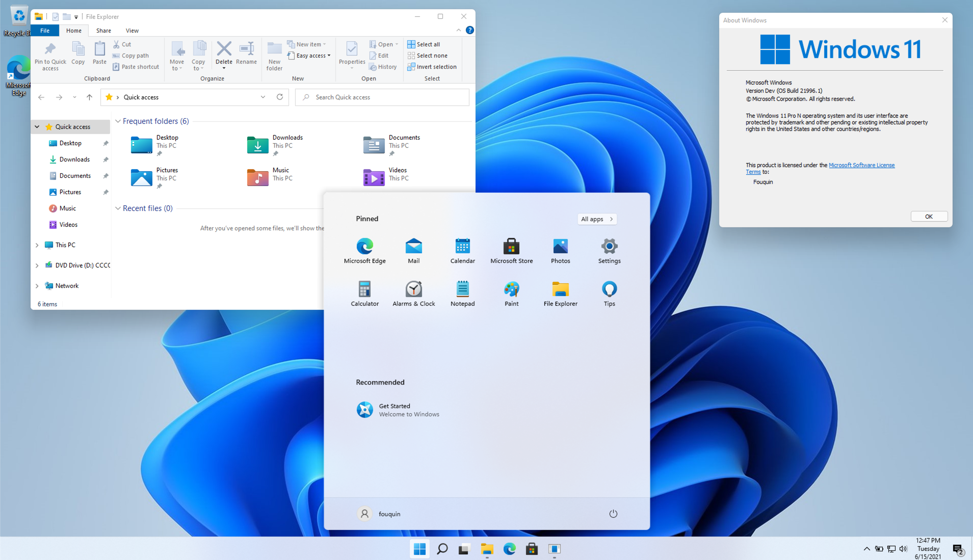Open the File ribbon tab
The height and width of the screenshot is (560, 973).
pos(45,30)
